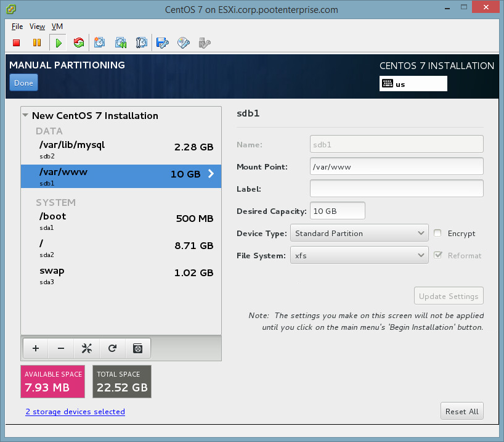Collapse the New CentOS 7 Installation tree
This screenshot has height=442, width=504.
pos(25,115)
